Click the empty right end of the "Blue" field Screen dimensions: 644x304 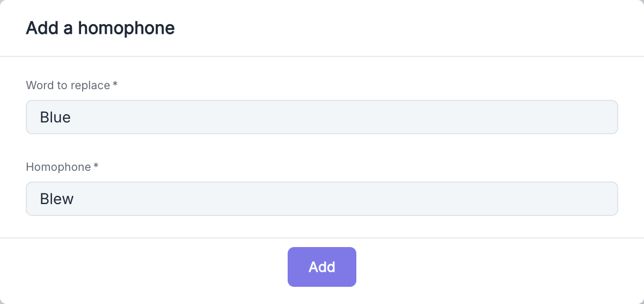pos(590,117)
